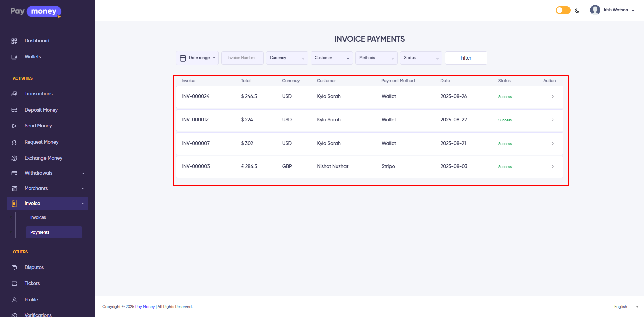
Task: Click the Dashboard grid icon in sidebar
Action: point(14,41)
